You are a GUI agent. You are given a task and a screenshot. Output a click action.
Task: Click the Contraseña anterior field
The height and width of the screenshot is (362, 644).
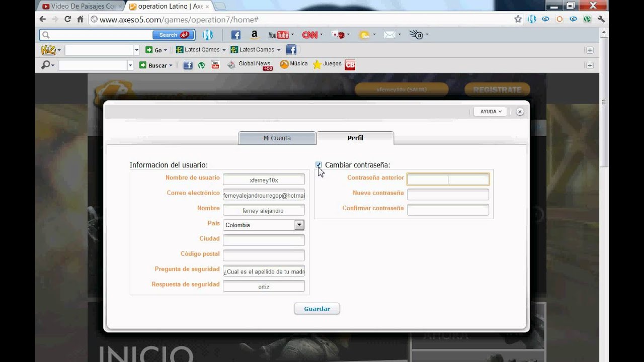pos(448,179)
